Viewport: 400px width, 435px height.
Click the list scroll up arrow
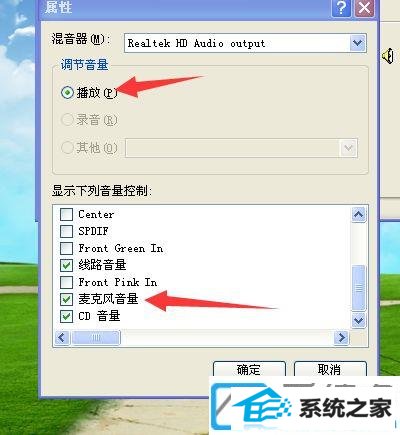point(359,214)
